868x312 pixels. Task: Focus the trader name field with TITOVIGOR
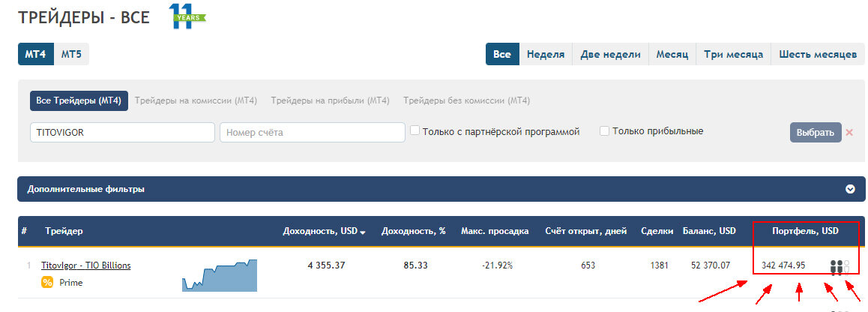tap(122, 133)
